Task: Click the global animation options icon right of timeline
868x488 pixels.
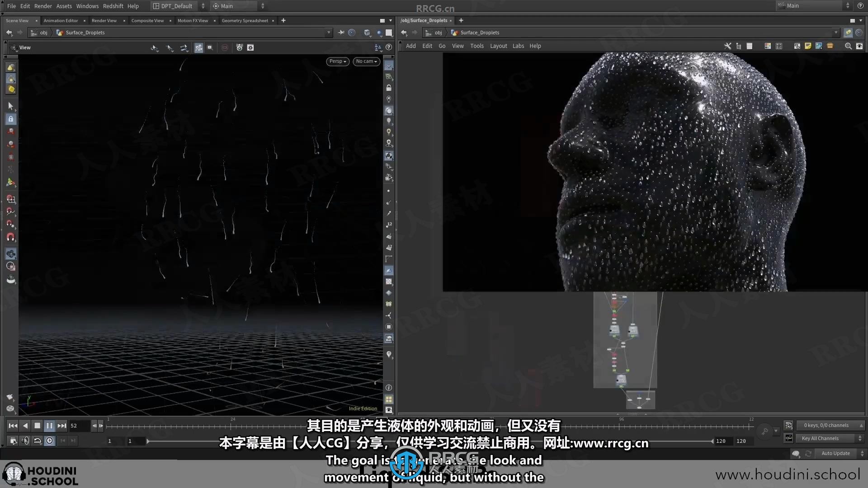Action: click(x=789, y=426)
